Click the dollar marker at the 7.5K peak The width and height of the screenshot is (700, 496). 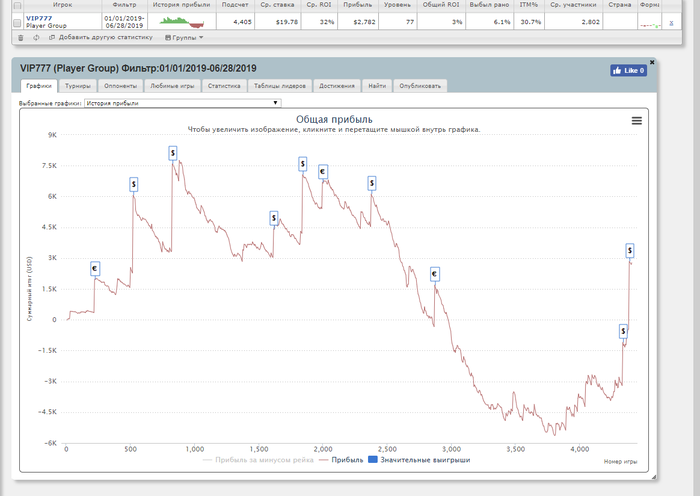point(173,153)
